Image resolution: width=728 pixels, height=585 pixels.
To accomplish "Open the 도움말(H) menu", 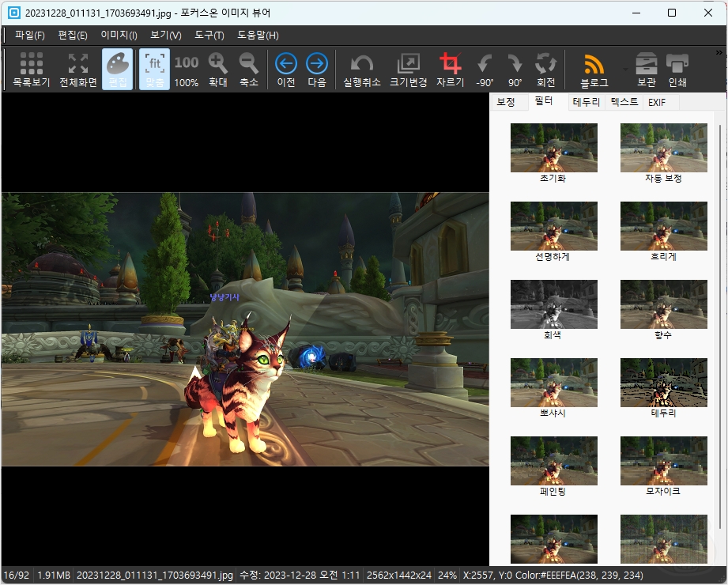I will pos(258,36).
